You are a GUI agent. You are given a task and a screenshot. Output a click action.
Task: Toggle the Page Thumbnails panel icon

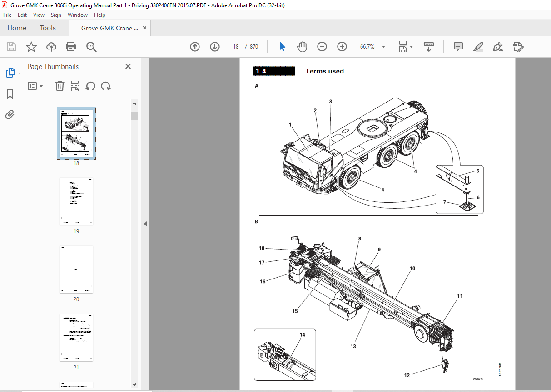10,72
